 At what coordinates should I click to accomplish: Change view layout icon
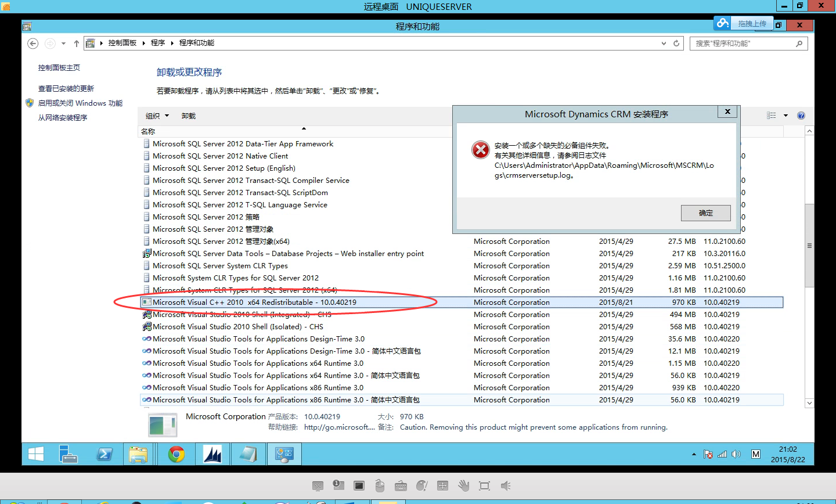772,116
